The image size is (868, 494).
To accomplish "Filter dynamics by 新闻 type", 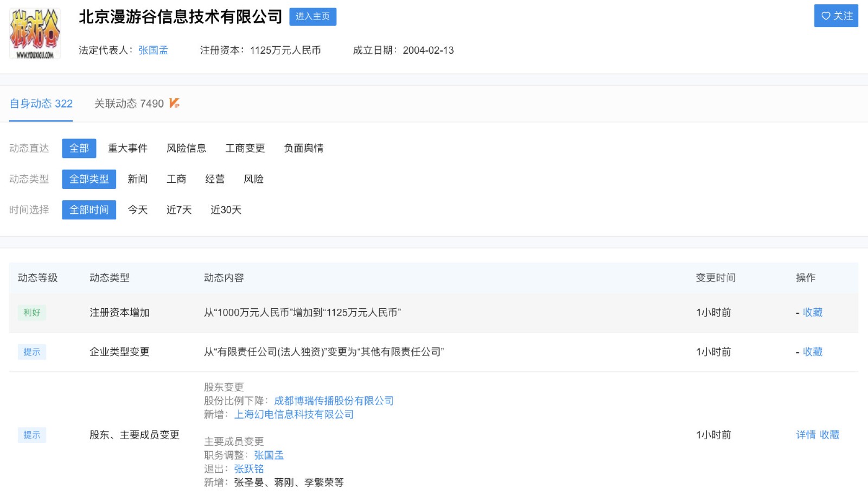I will coord(138,179).
